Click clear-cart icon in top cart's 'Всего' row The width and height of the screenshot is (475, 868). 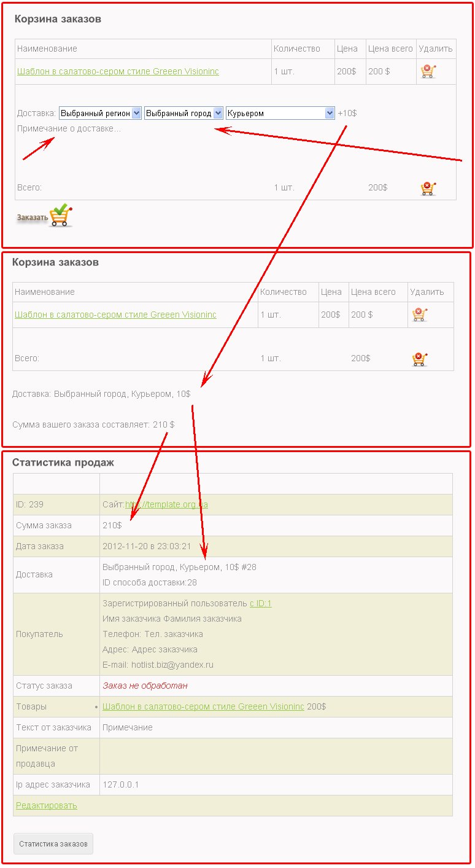click(x=428, y=188)
